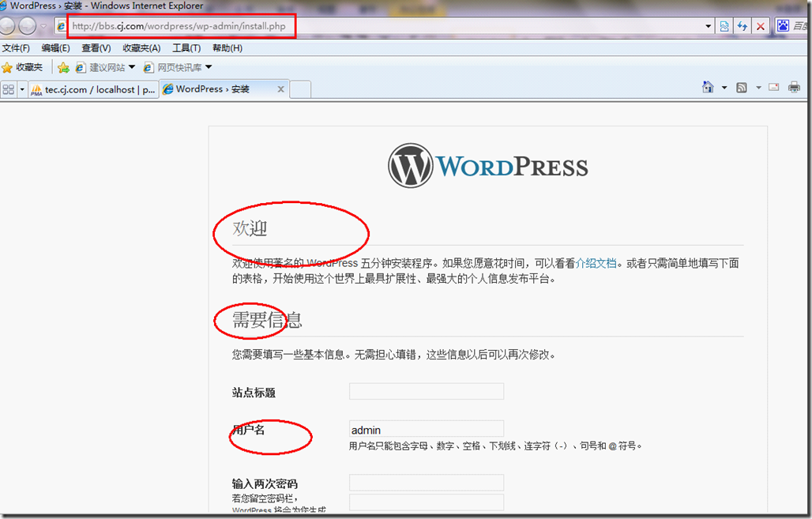Click the Baidu search provider icon

783,25
